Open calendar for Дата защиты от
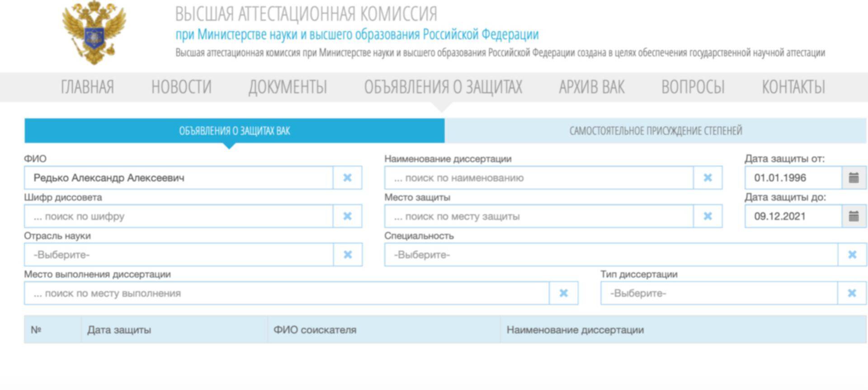Screen dimensions: 868x390 [x=854, y=178]
